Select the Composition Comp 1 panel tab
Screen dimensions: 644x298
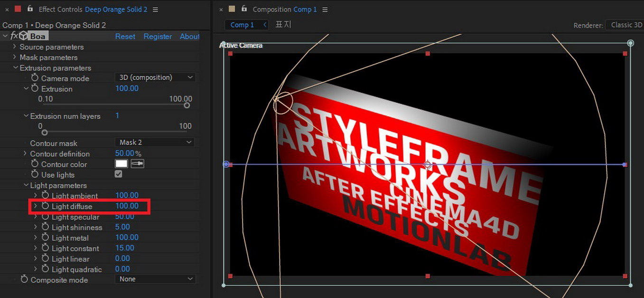click(285, 10)
